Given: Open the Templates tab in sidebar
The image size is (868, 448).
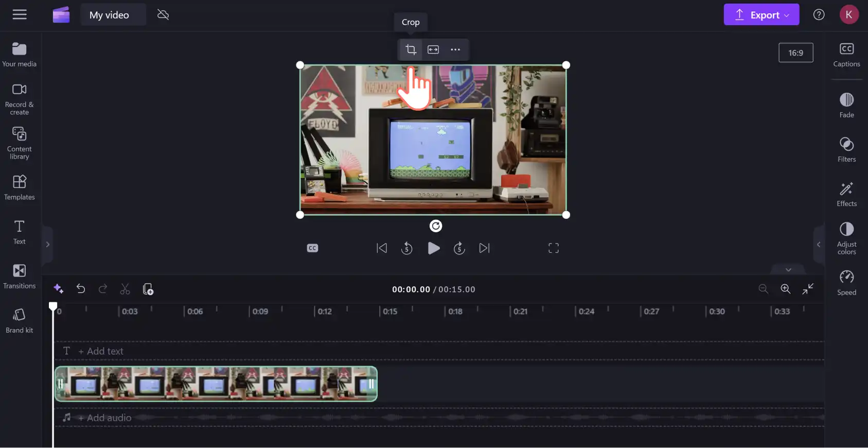Looking at the screenshot, I should (20, 187).
